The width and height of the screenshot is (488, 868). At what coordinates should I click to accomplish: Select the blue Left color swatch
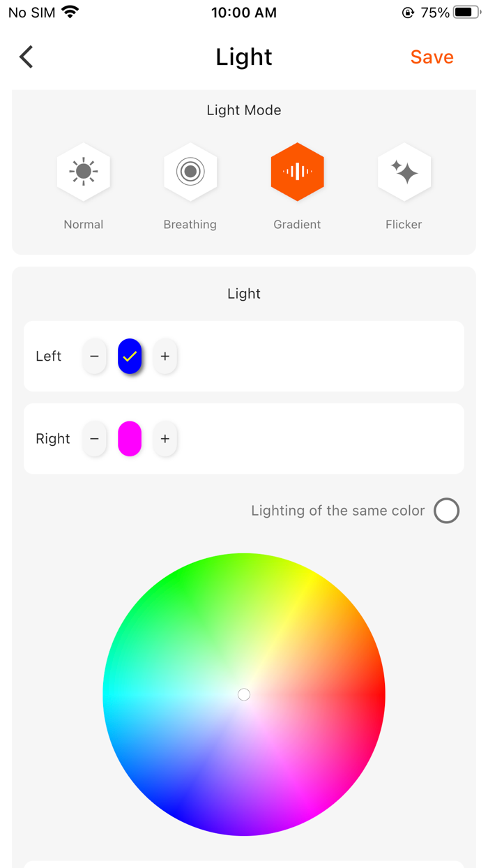pyautogui.click(x=130, y=357)
